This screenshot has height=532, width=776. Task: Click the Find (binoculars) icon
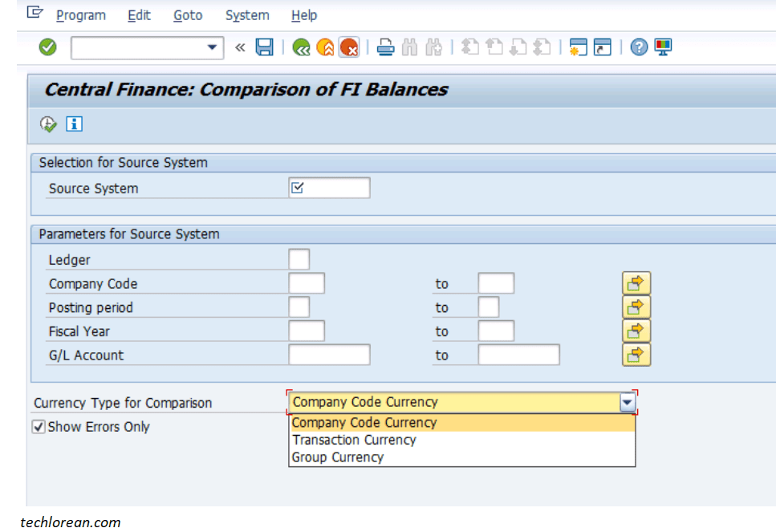(x=410, y=47)
